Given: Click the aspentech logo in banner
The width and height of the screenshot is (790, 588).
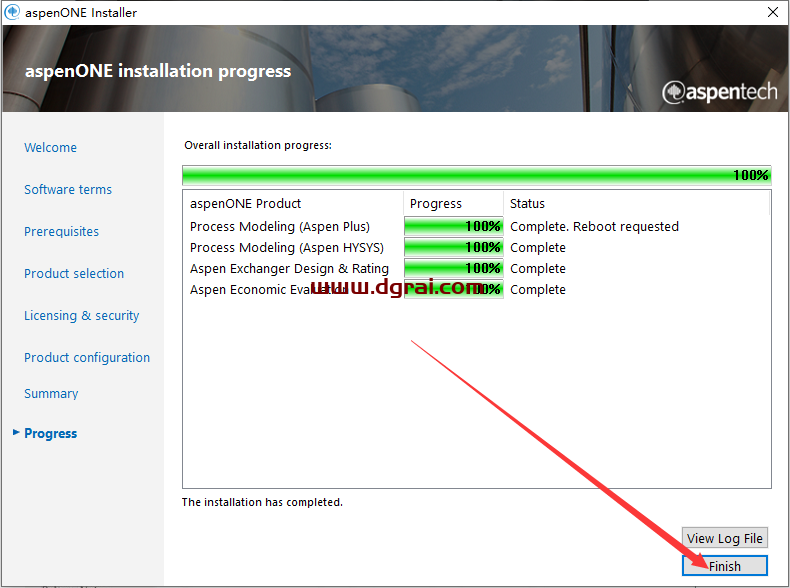Looking at the screenshot, I should [x=719, y=92].
